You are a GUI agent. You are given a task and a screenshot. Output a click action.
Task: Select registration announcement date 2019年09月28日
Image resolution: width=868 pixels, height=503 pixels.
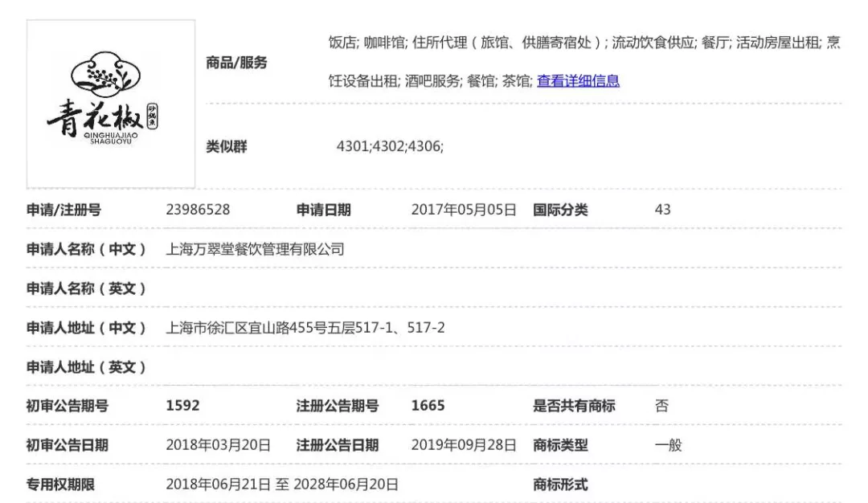pos(464,445)
